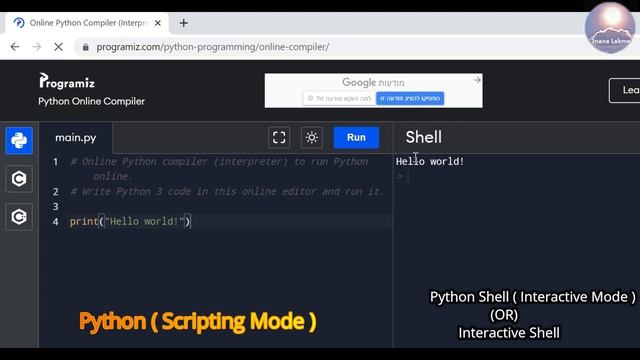The image size is (640, 360).
Task: Place cursor on print("Hello world!") code line
Action: tap(130, 222)
